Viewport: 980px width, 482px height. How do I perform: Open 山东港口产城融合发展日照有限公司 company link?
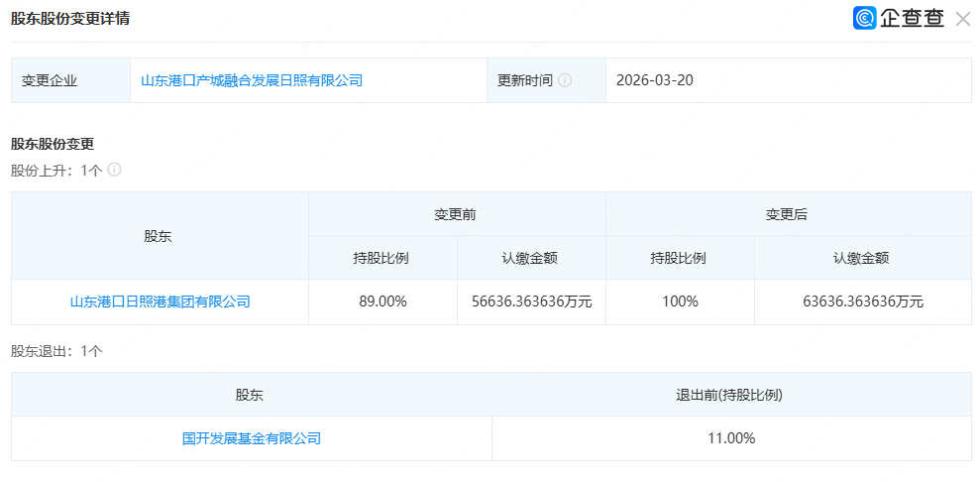click(x=252, y=80)
